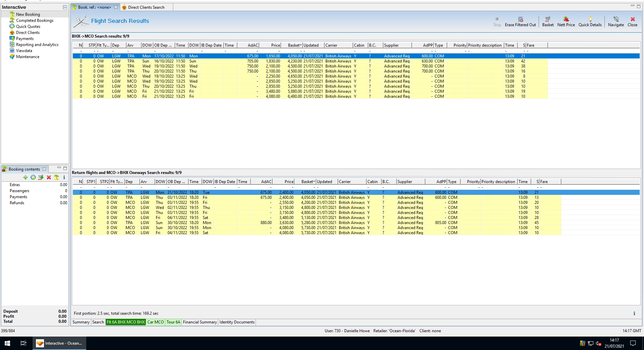644x350 pixels.
Task: Switch to the Tour 6A tab
Action: [x=173, y=322]
